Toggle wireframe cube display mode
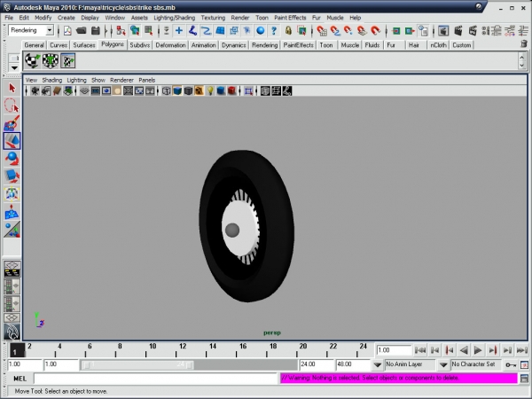The height and width of the screenshot is (399, 532). 167,91
